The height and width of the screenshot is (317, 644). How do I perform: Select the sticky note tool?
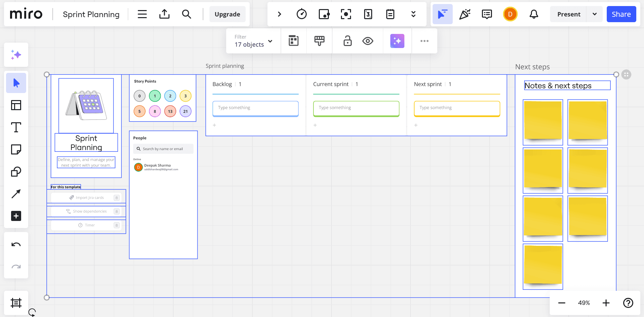point(16,149)
